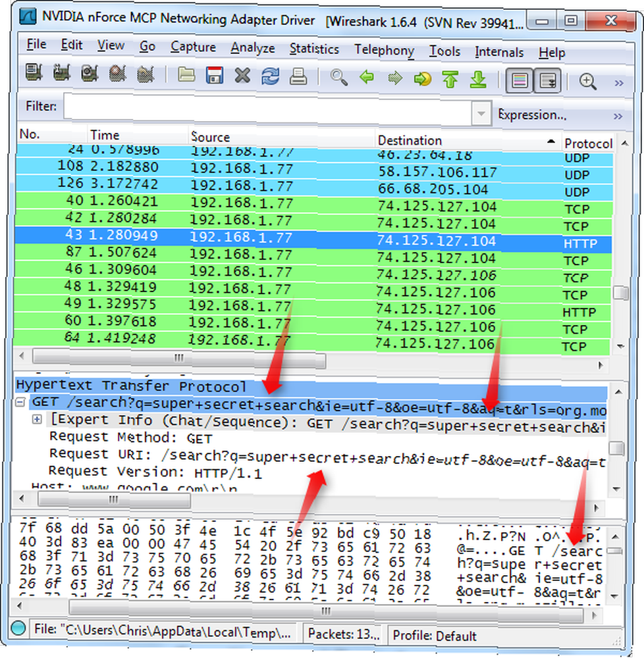This screenshot has height=658, width=644.
Task: Show more main toolbar items chevron
Action: click(619, 83)
